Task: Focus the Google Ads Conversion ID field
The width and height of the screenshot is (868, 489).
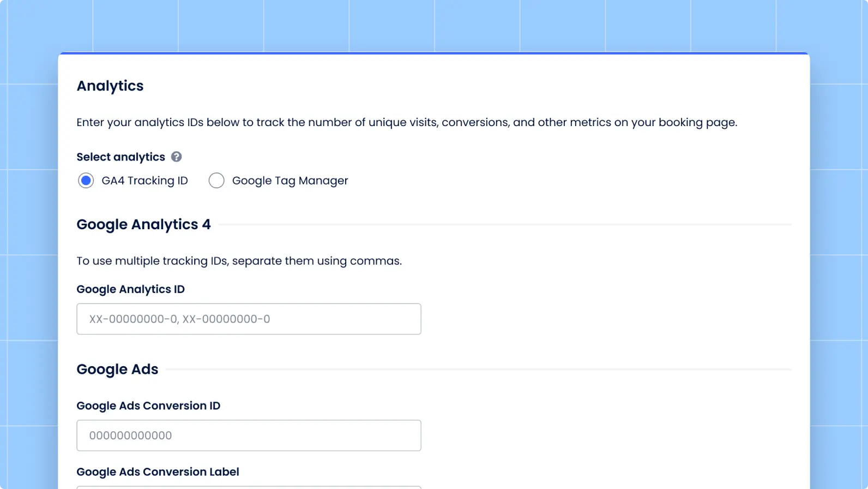Action: coord(249,436)
